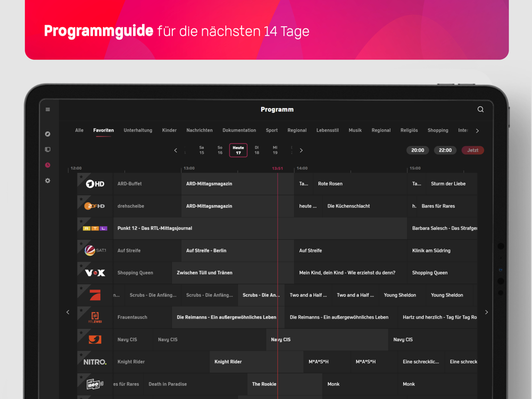Select the Das Erste HD channel logo
Viewport: 532px width, 399px height.
click(95, 184)
